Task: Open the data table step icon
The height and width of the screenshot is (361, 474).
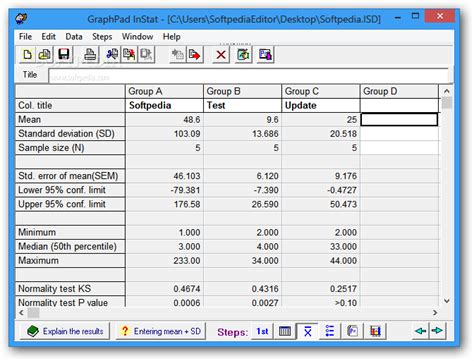Action: click(284, 331)
